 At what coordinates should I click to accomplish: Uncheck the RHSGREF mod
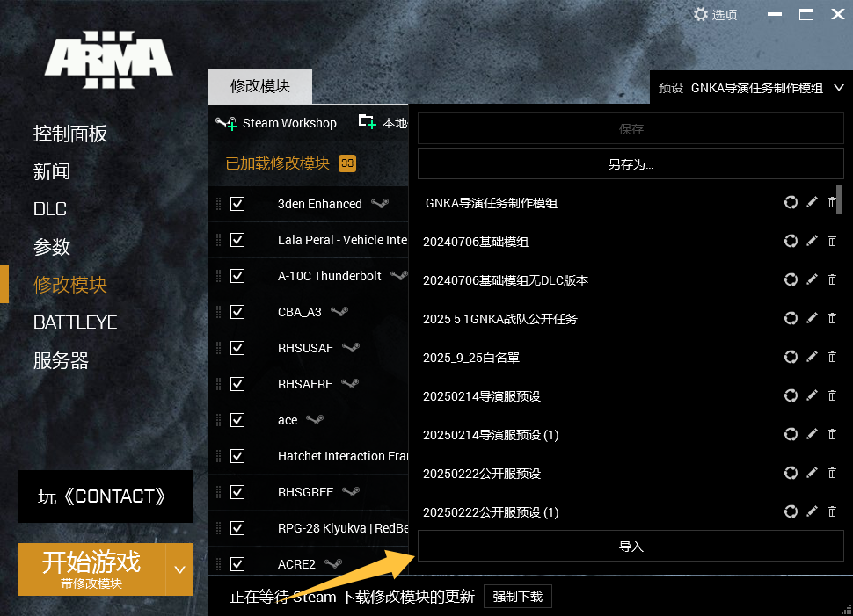(x=237, y=492)
